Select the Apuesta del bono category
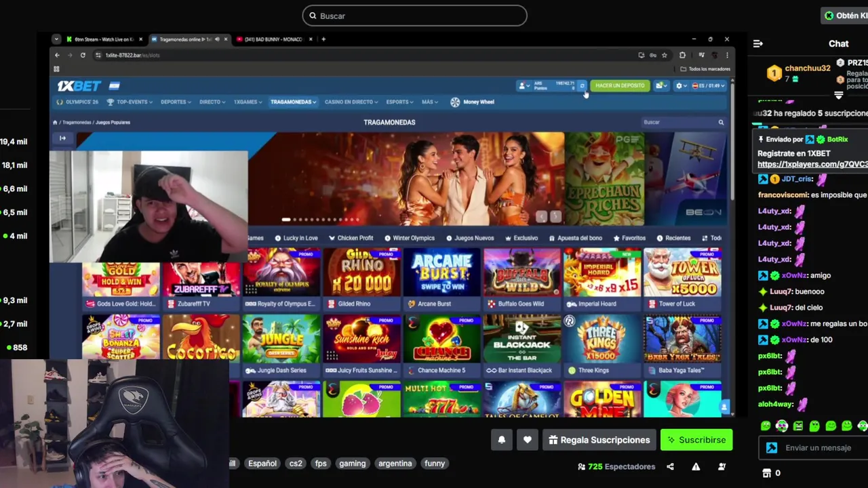 [575, 238]
